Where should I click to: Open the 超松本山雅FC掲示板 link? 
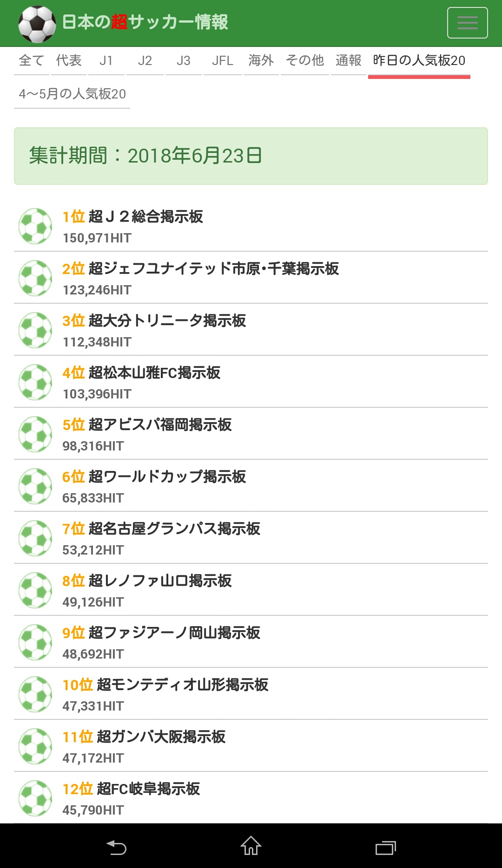(154, 373)
